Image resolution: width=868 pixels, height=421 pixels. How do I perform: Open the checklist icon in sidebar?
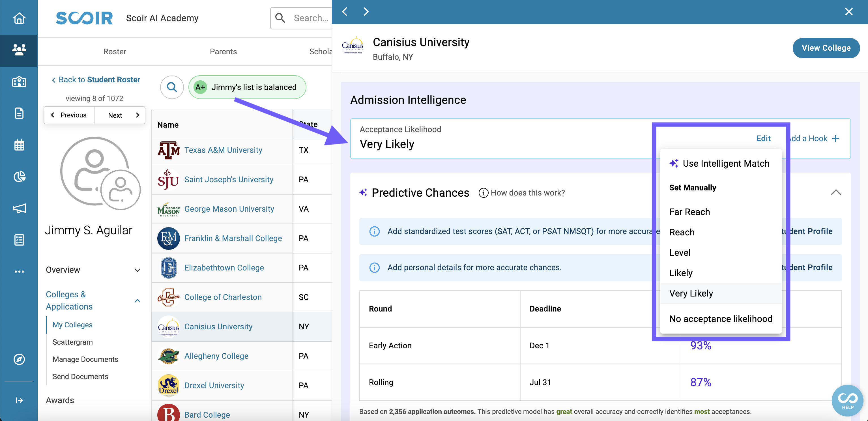(x=19, y=240)
